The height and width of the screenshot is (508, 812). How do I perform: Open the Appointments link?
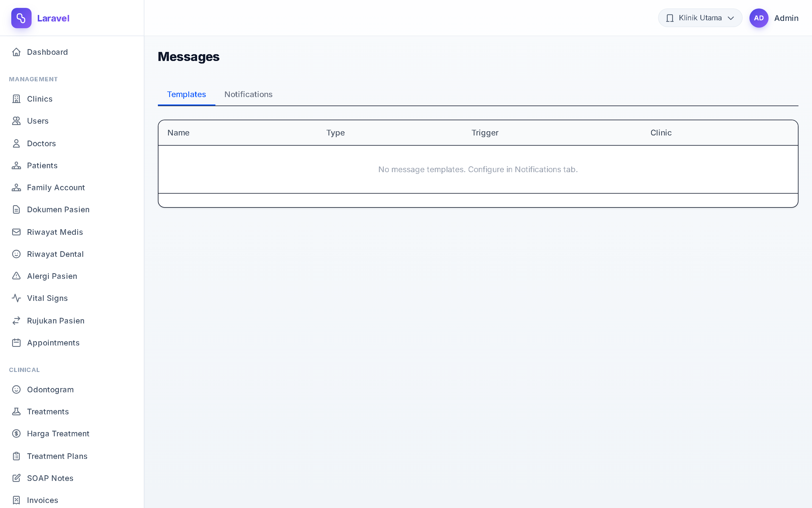coord(72,343)
